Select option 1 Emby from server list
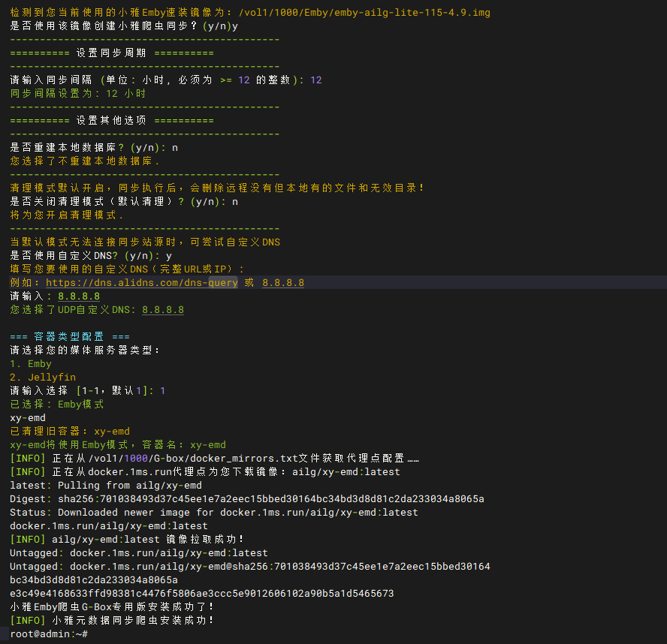Viewport: 667px width, 644px height. point(29,363)
